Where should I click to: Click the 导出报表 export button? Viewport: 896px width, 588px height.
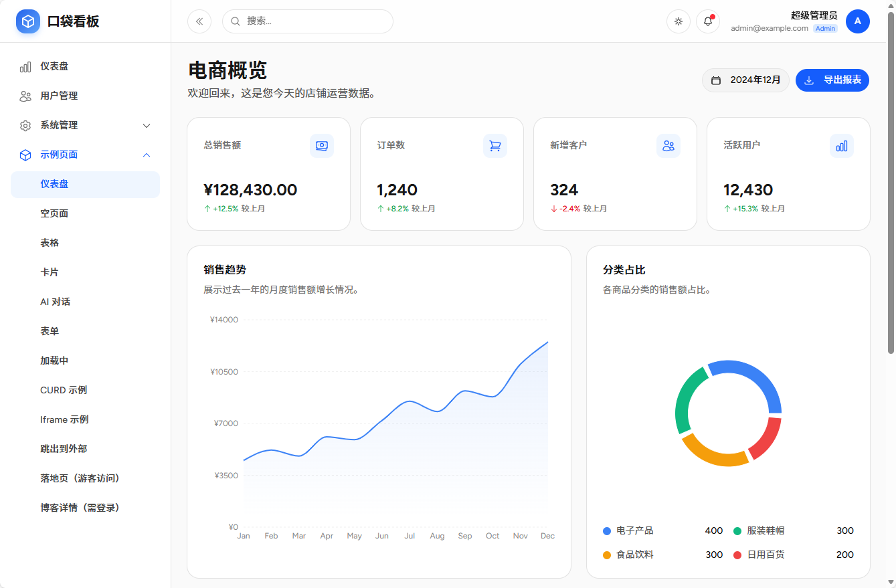click(832, 80)
